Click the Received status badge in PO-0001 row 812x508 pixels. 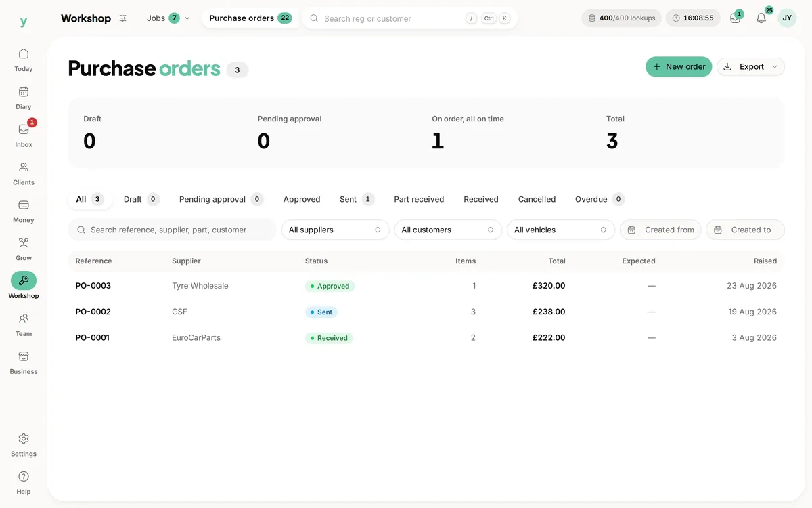coord(329,338)
